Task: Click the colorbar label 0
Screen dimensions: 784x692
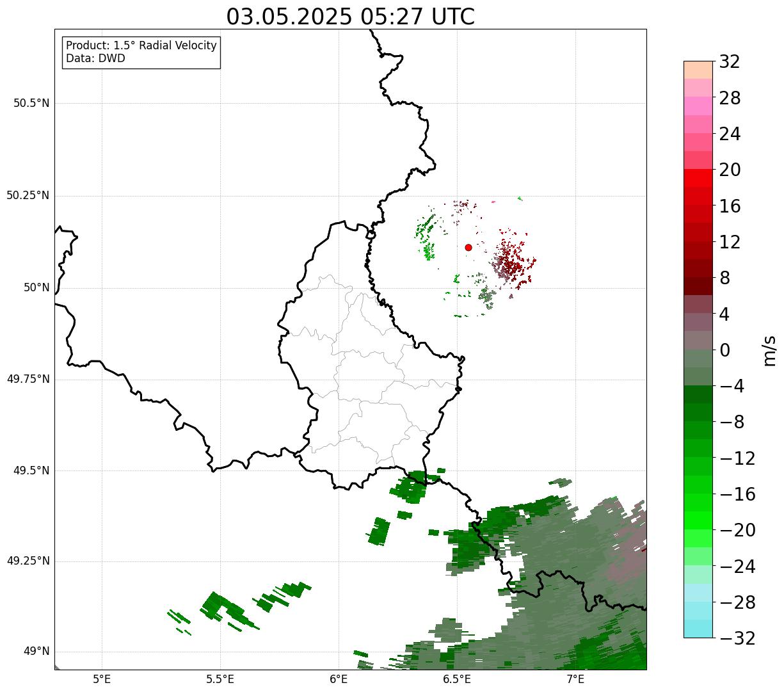Action: pos(724,350)
